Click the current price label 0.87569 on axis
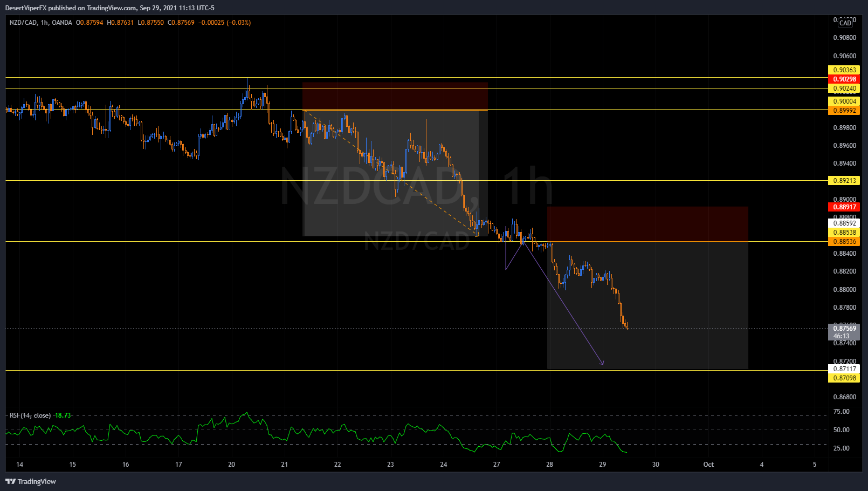This screenshot has width=868, height=491. [x=844, y=329]
